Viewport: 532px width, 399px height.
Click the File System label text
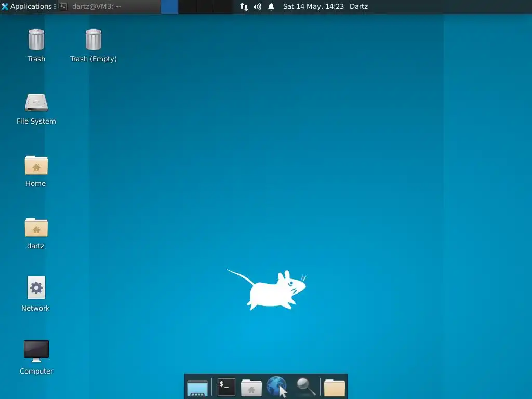(x=36, y=121)
